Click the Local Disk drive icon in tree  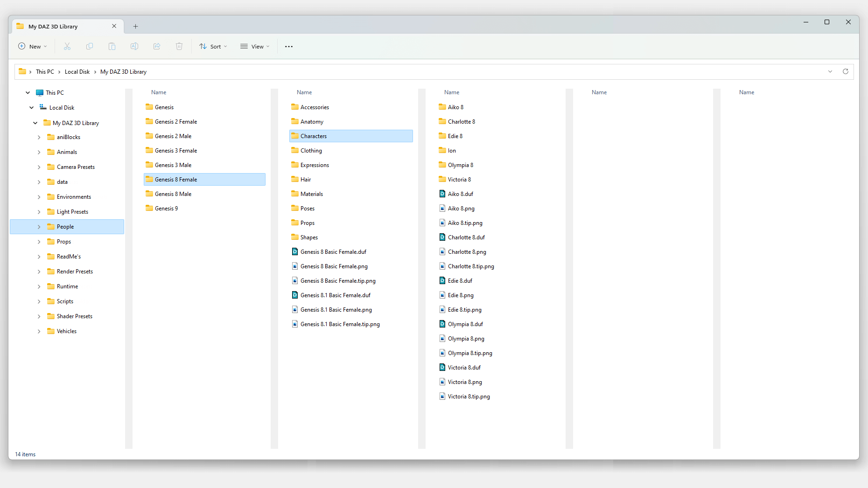tap(43, 107)
